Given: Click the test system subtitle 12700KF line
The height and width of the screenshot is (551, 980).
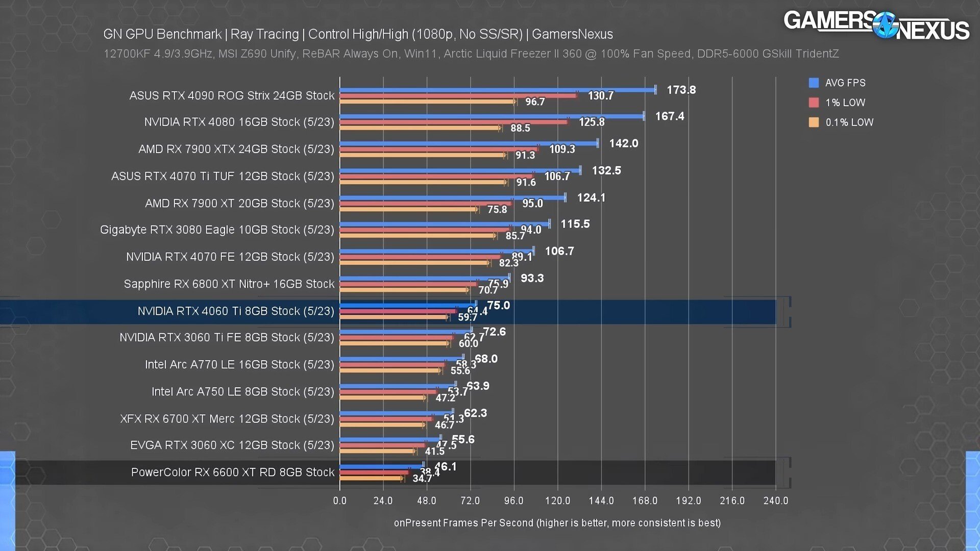Looking at the screenshot, I should pyautogui.click(x=471, y=54).
